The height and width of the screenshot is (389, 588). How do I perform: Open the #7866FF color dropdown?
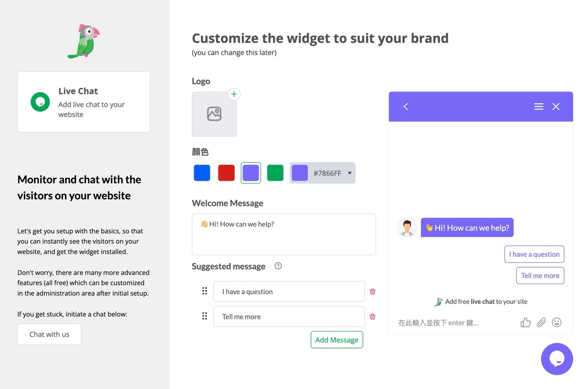350,173
